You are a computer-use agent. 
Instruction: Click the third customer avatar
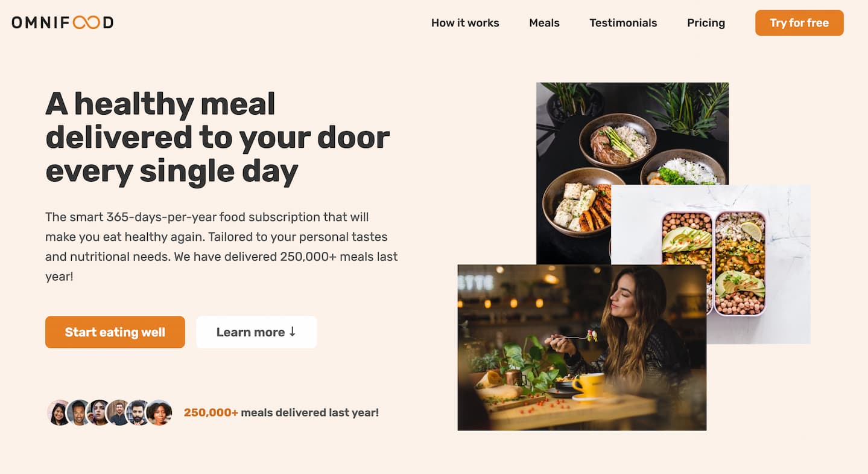tap(98, 413)
